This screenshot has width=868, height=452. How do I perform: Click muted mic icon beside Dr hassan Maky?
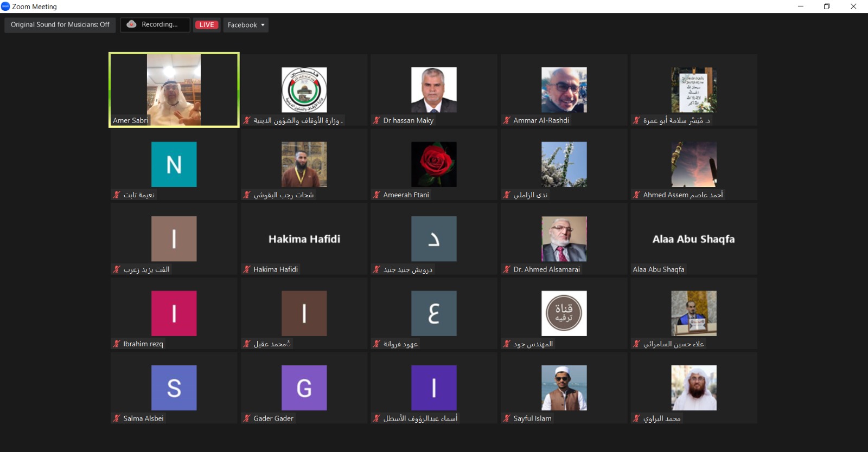pyautogui.click(x=376, y=120)
